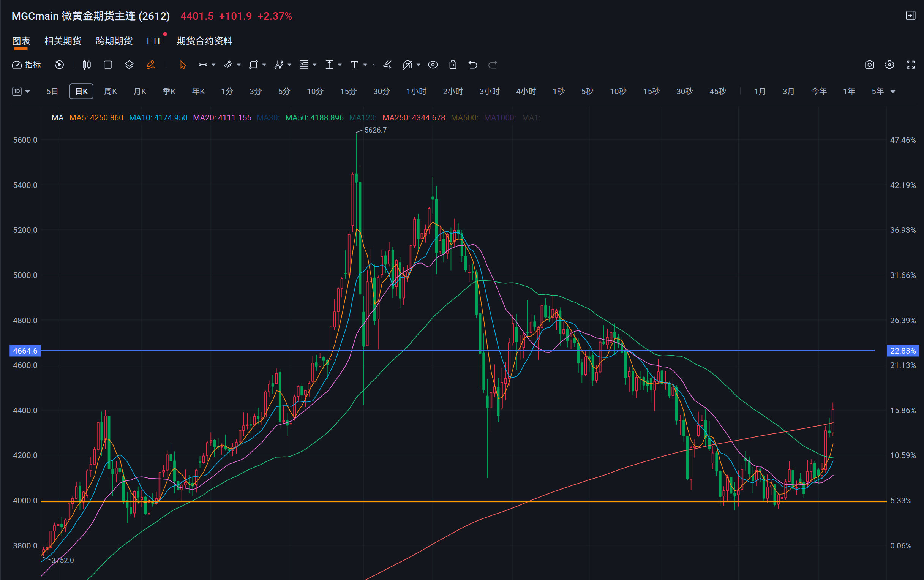This screenshot has height=580, width=924.
Task: Redo the last undone action
Action: point(493,65)
